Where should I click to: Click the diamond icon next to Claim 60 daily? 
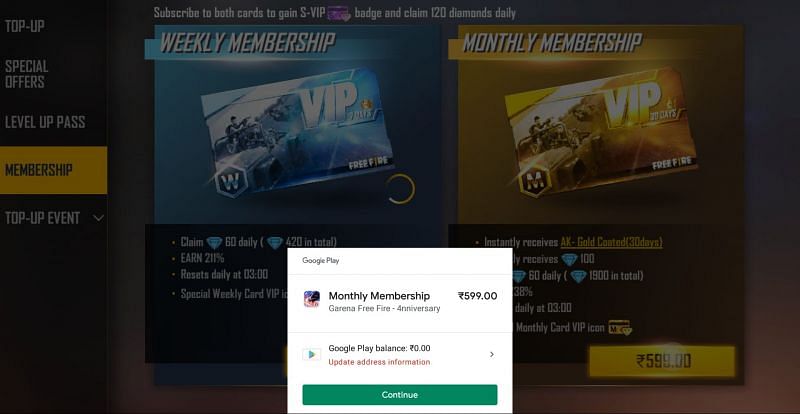pos(214,242)
